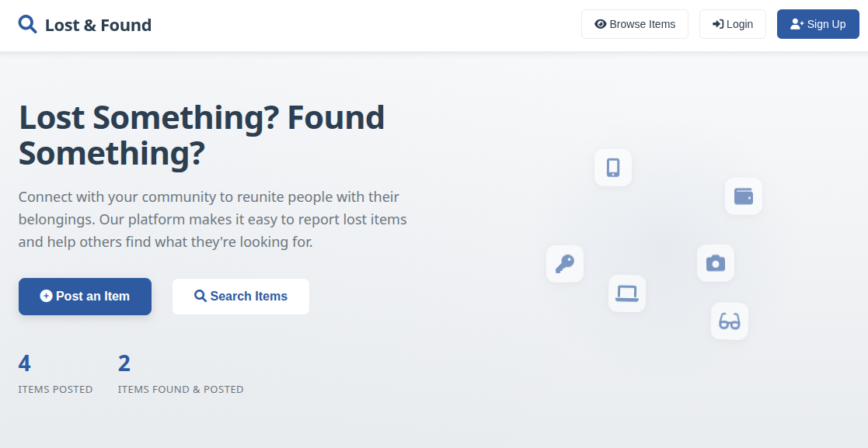Click the floating camera icon
Viewport: 868px width, 448px height.
pos(716,263)
